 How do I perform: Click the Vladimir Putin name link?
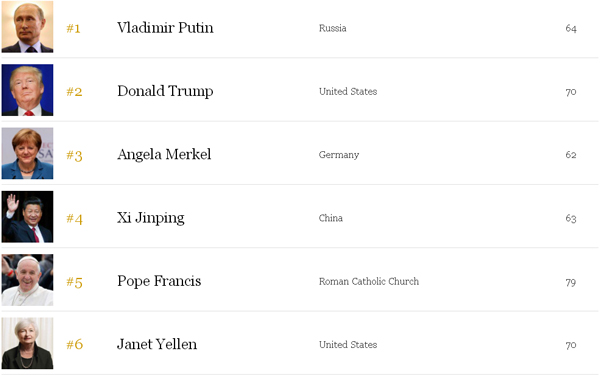(165, 28)
